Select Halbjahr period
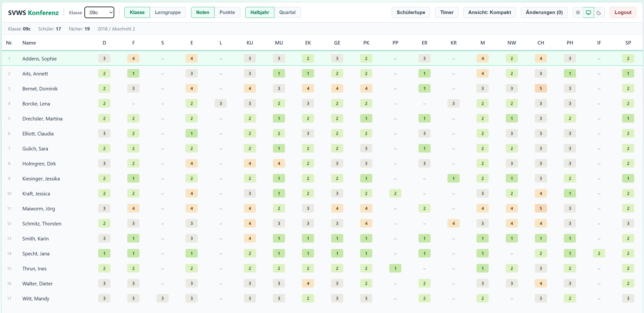The image size is (644, 313). click(260, 13)
